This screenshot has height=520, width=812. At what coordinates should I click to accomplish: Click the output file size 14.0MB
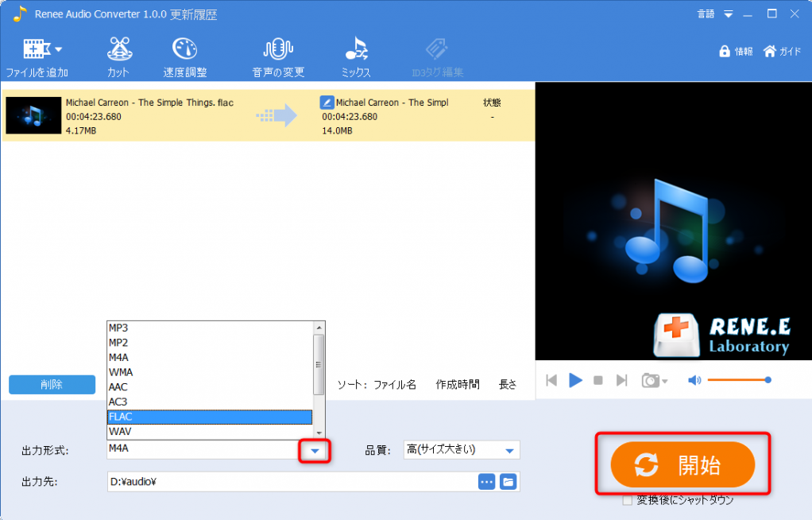coord(337,130)
